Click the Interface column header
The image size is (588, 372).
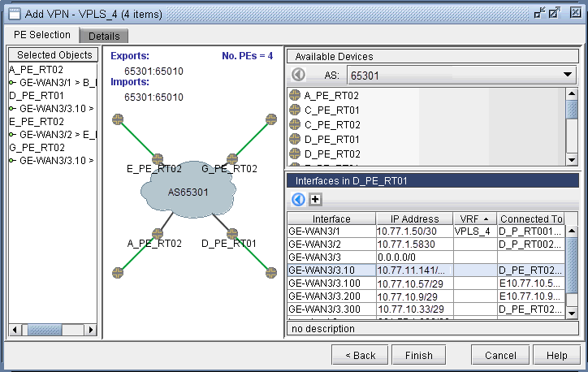click(331, 219)
